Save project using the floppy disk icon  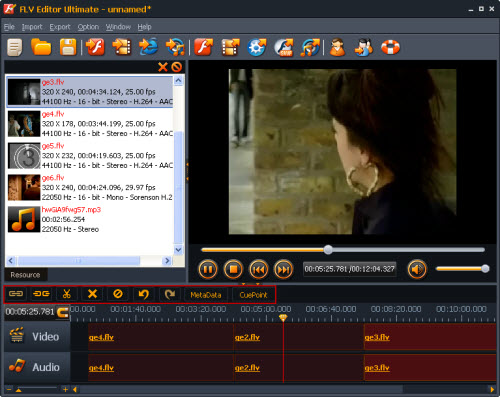click(x=68, y=47)
